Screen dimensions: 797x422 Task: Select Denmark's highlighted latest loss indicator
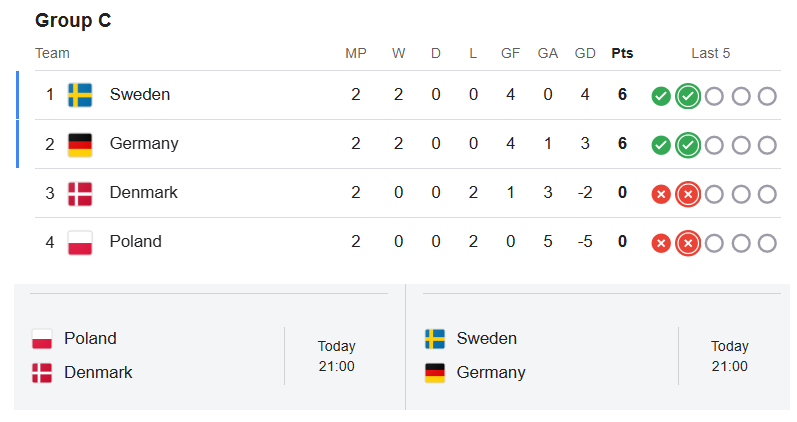tap(688, 194)
